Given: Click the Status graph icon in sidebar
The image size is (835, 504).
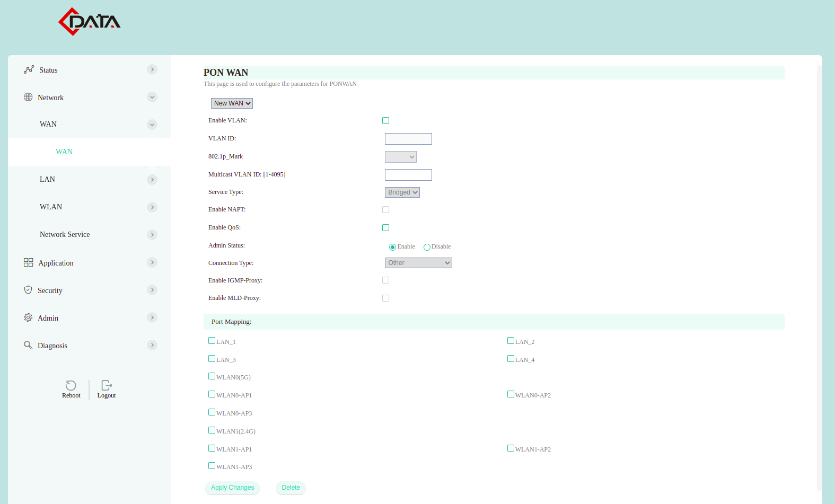Looking at the screenshot, I should click(29, 69).
